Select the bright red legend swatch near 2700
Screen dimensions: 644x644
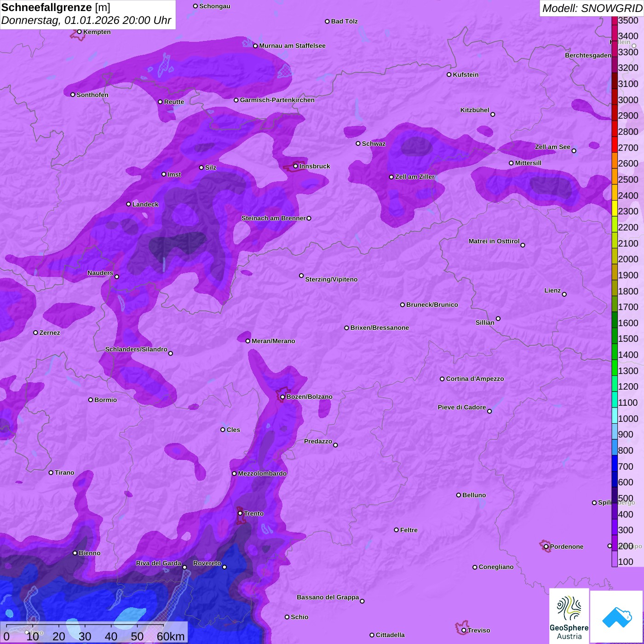(x=615, y=144)
